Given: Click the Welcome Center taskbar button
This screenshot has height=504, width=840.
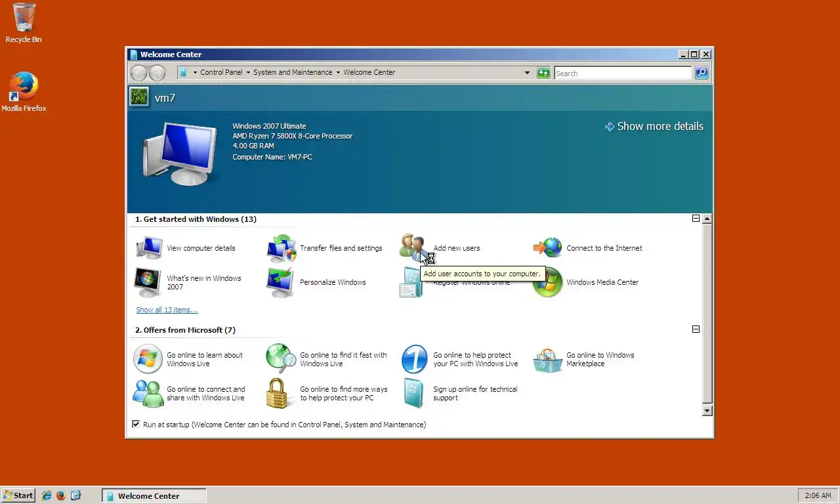Looking at the screenshot, I should tap(154, 495).
